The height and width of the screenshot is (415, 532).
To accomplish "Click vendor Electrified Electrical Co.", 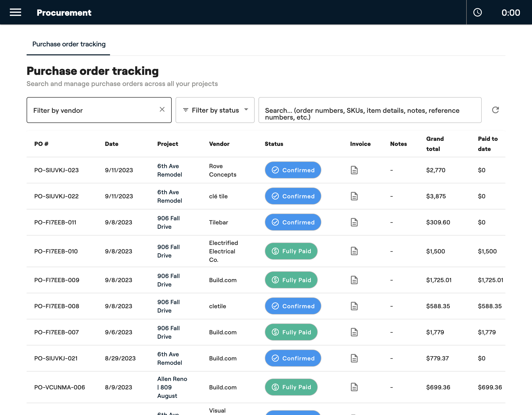I will click(223, 251).
